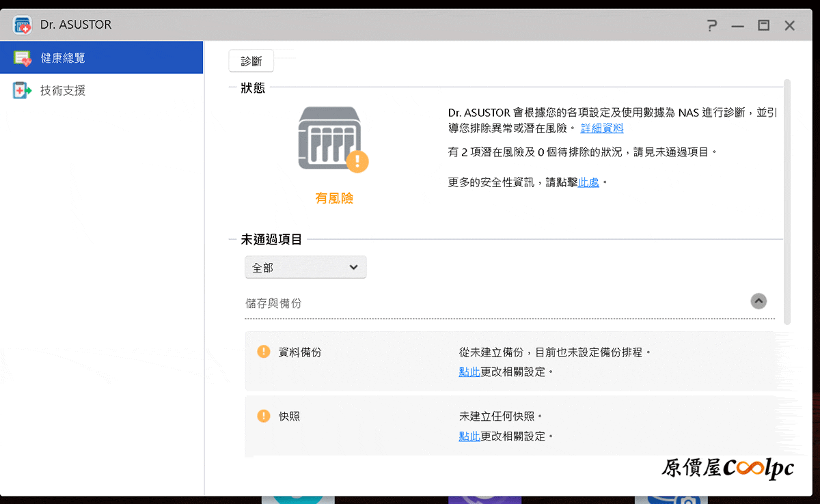The image size is (820, 504).
Task: Click the vertical scrollbar of the panel
Action: pyautogui.click(x=787, y=201)
